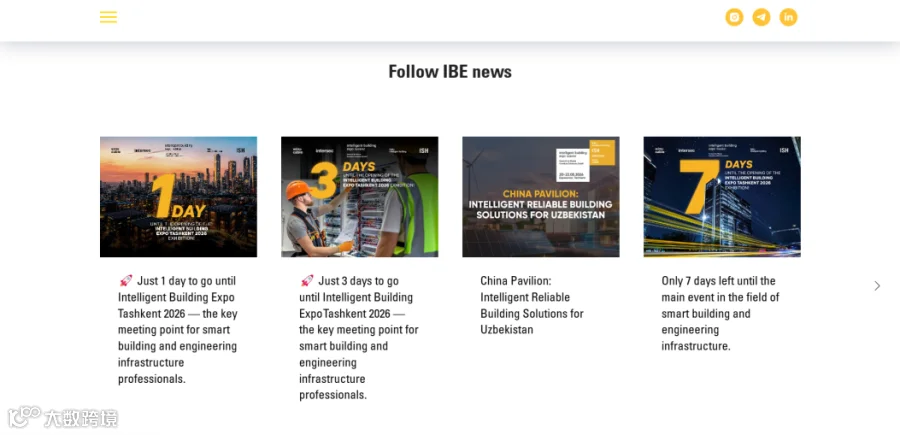Select the 'Follow IBE news' heading
900x435 pixels.
coord(450,72)
